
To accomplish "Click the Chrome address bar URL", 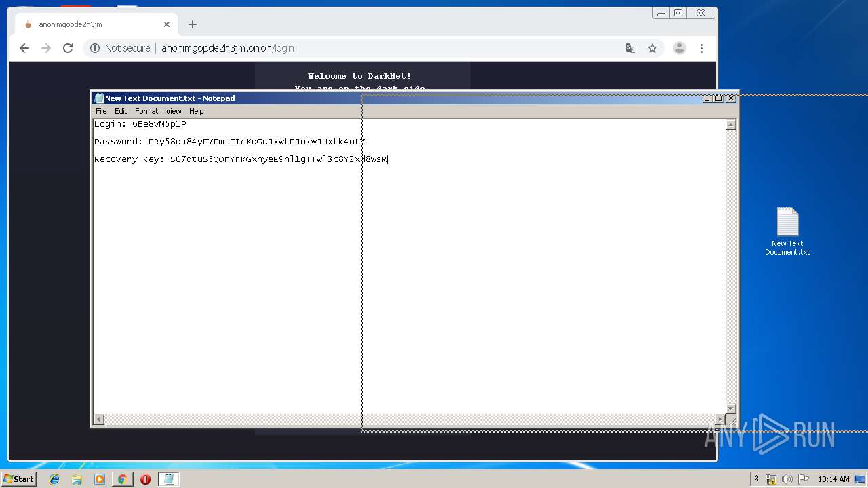I will click(x=227, y=48).
